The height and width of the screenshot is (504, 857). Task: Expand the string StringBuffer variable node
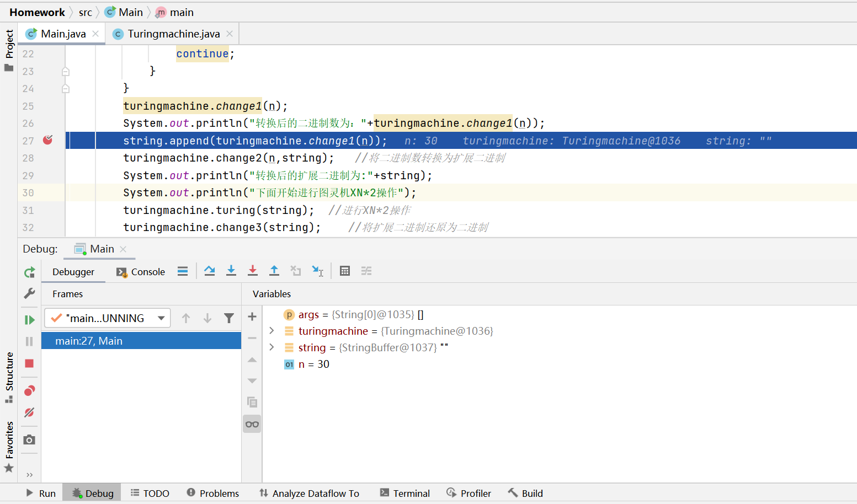pyautogui.click(x=272, y=347)
